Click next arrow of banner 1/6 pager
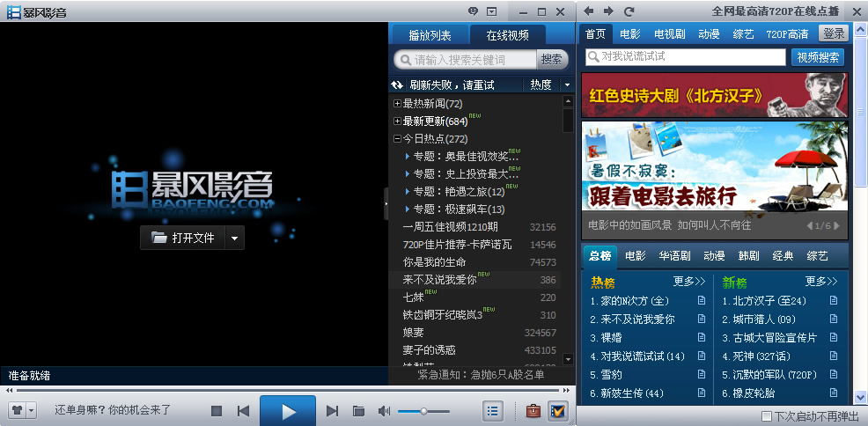 (836, 225)
